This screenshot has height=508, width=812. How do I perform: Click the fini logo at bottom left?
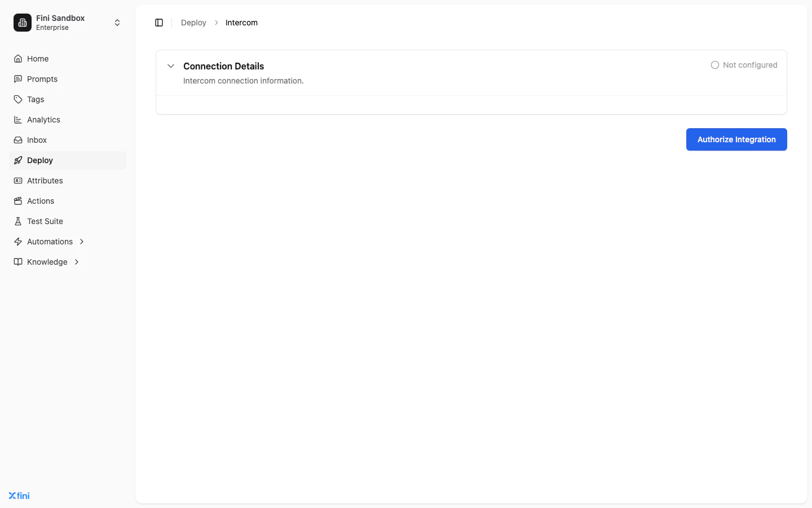point(19,496)
